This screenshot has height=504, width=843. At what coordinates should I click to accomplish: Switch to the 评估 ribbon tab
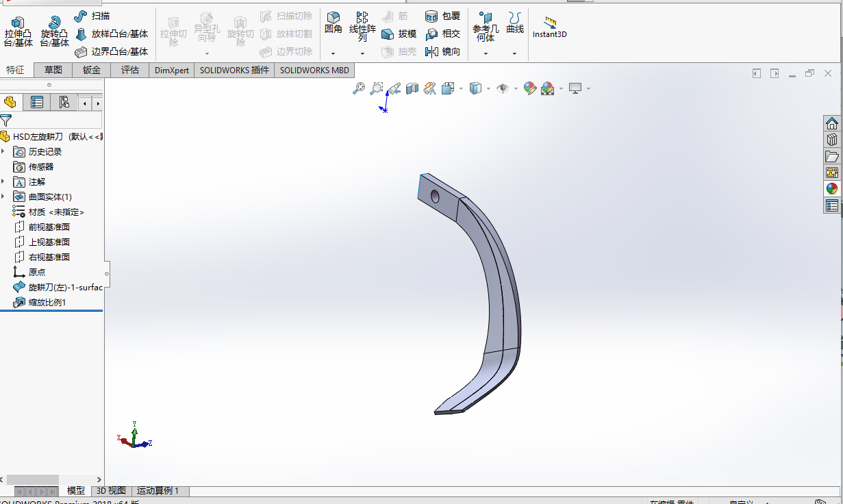click(x=130, y=70)
